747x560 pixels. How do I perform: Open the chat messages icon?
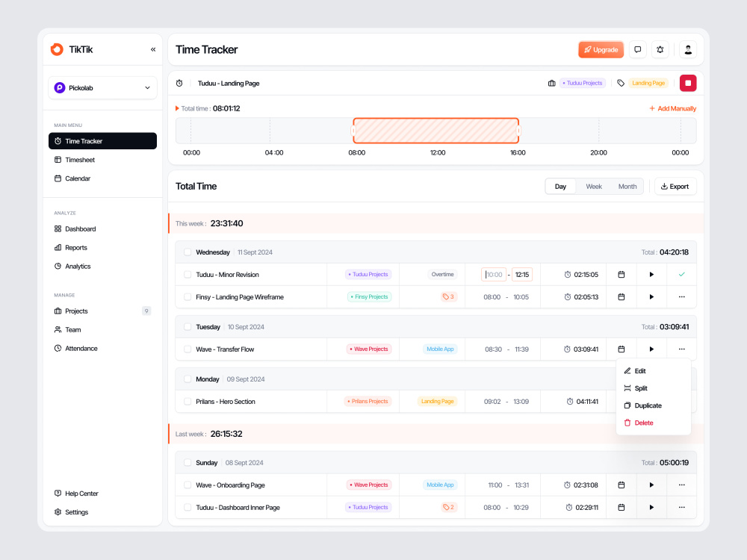point(637,49)
